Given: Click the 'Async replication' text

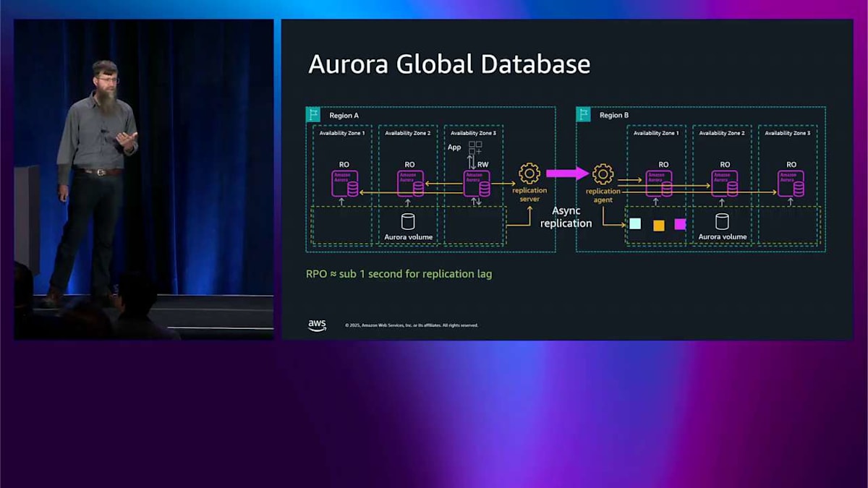Looking at the screenshot, I should pos(566,217).
